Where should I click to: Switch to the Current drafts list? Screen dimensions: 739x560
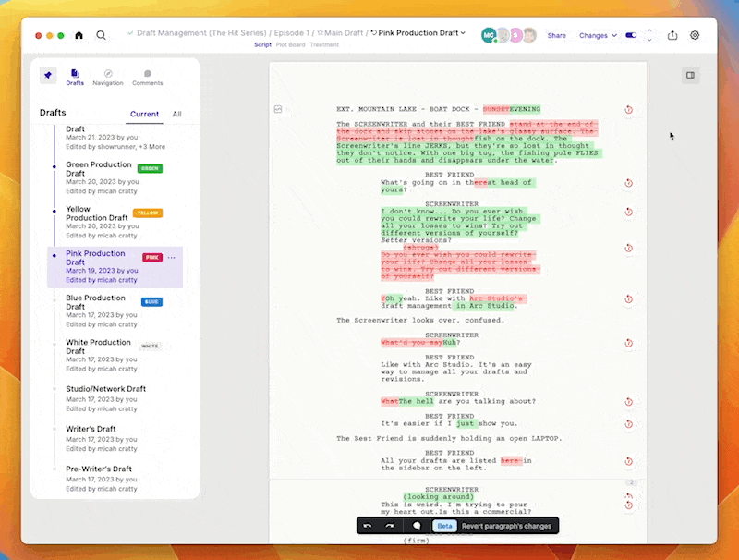[144, 114]
